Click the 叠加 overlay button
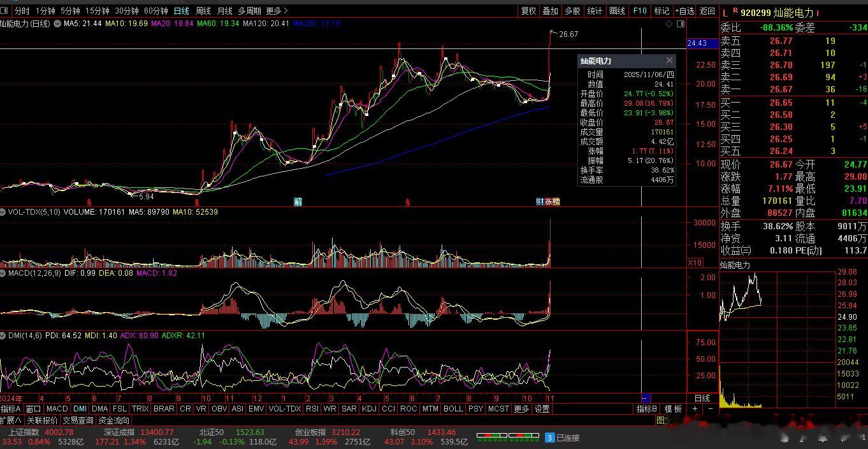 coord(550,11)
